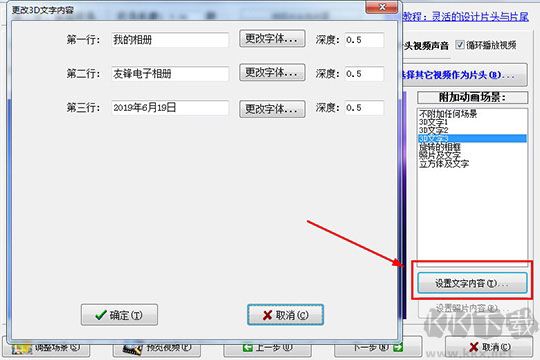540x360 pixels.
Task: Click the second line text field '友锋电子相册'
Action: (x=170, y=74)
